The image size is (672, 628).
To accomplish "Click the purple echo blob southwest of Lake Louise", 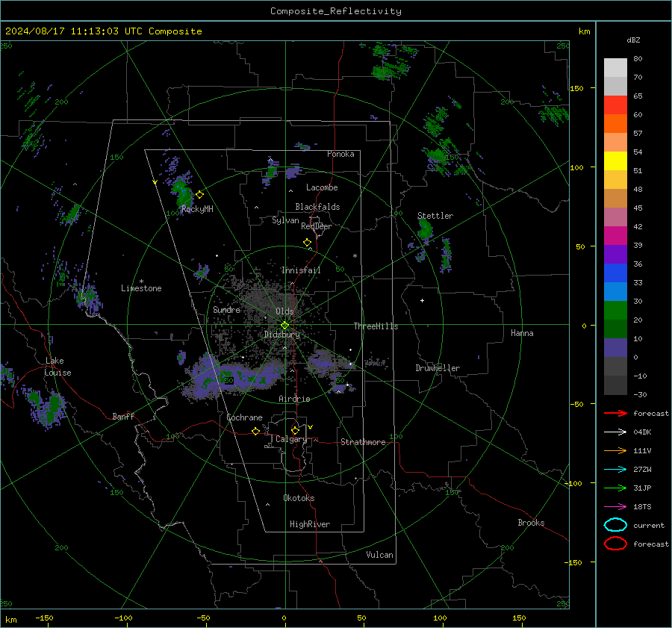I will point(46,407).
